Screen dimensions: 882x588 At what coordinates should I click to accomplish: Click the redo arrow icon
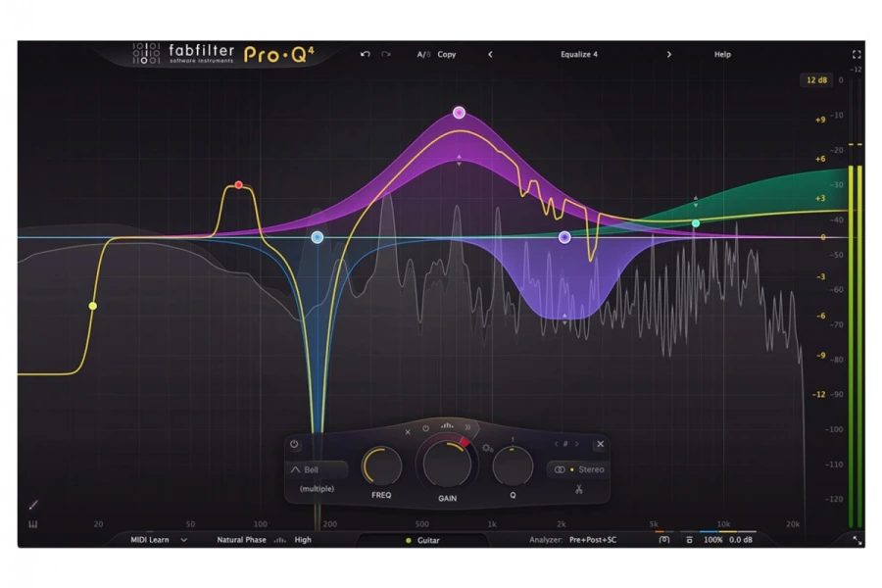tap(386, 54)
